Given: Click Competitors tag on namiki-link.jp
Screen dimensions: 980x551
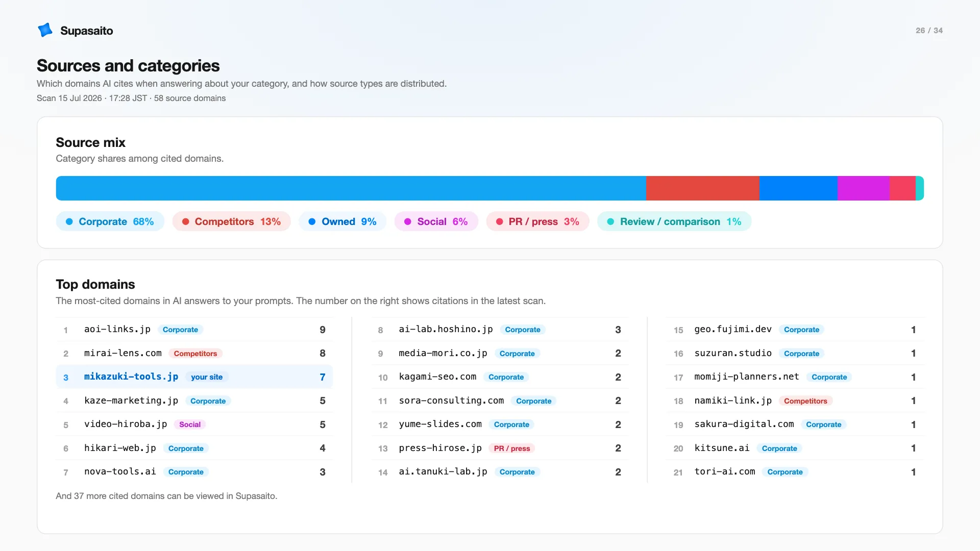Looking at the screenshot, I should point(805,401).
